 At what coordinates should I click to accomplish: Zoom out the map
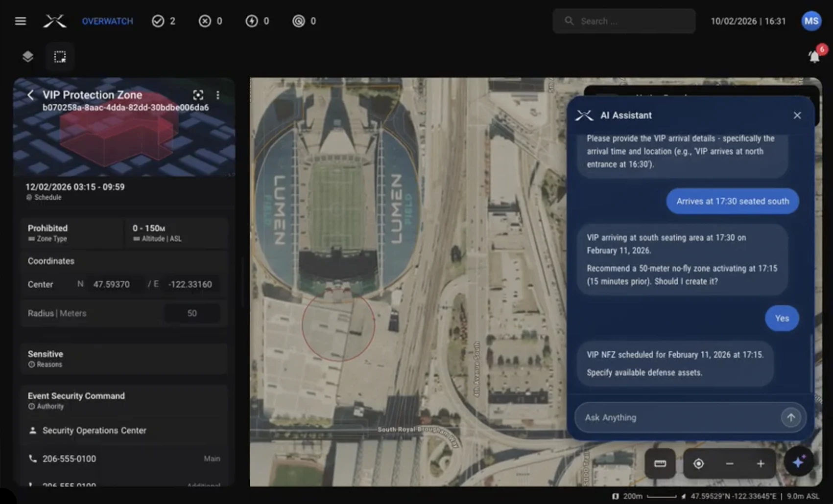[730, 463]
